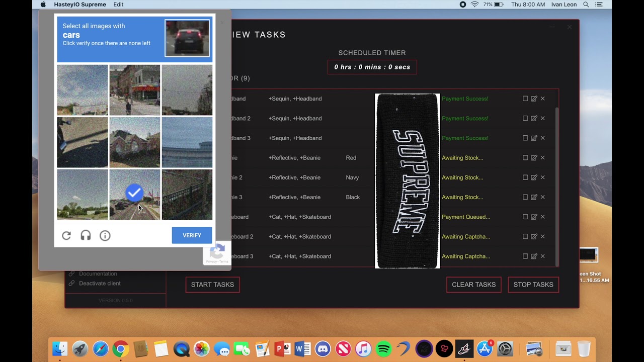Submit the captcha with VERIFY

point(192,235)
